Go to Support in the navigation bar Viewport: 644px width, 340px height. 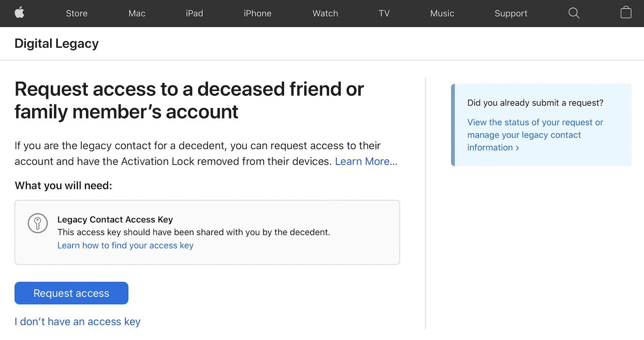[x=511, y=13]
